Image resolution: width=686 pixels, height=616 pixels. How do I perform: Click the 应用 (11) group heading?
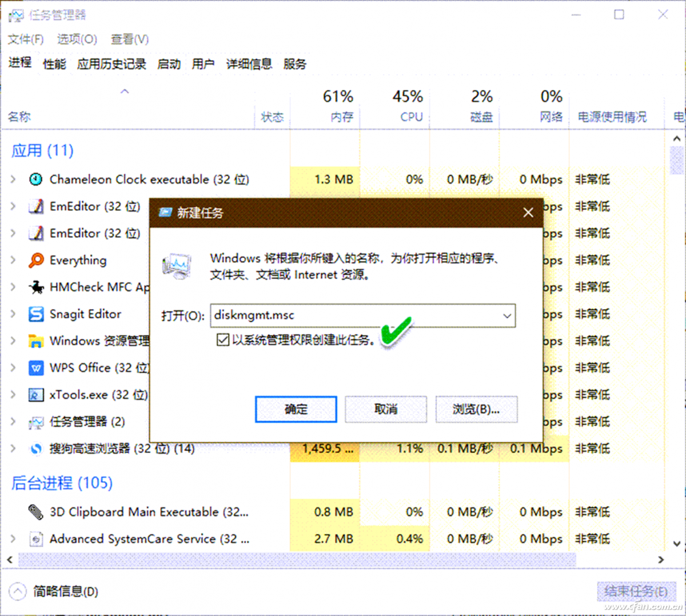pos(42,150)
